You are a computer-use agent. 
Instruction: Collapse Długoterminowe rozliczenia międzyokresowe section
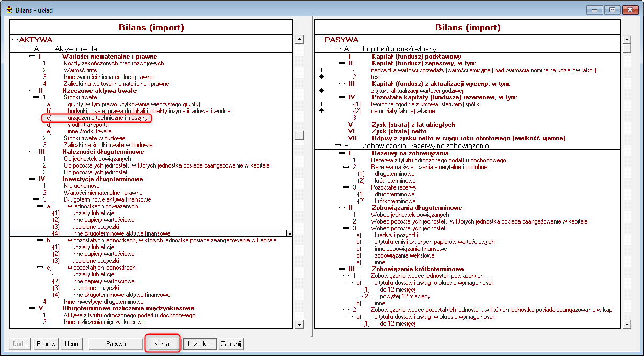click(x=32, y=308)
